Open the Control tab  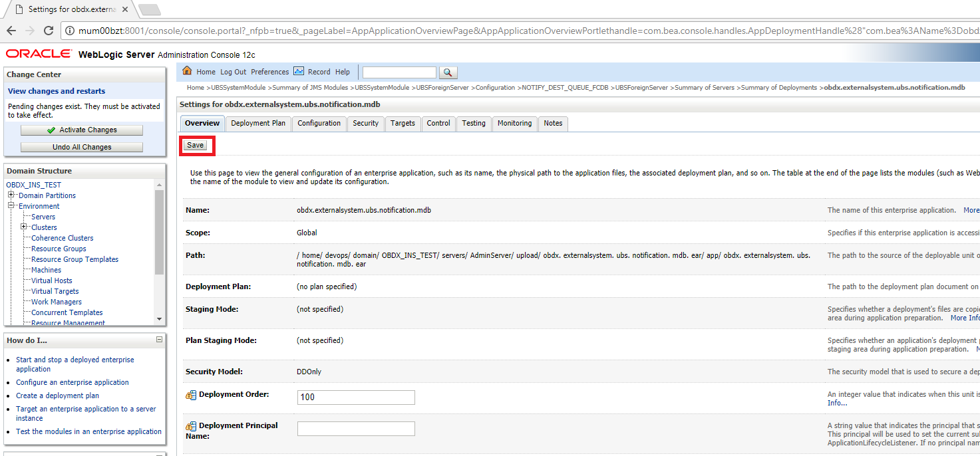click(438, 123)
